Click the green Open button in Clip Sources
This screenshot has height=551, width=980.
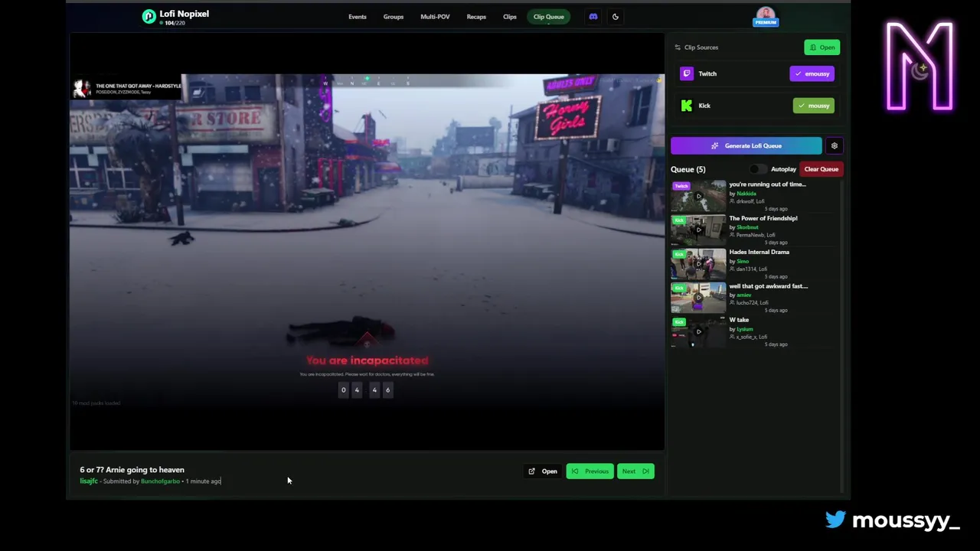click(822, 47)
